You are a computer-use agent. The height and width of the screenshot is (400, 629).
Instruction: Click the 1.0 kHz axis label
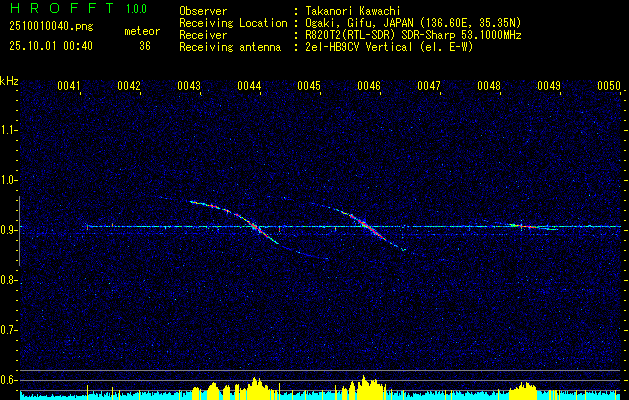(7, 180)
